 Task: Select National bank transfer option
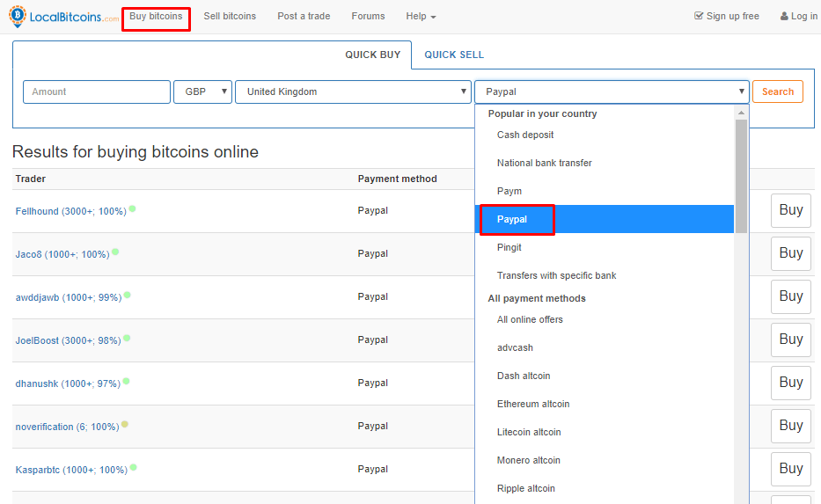(x=605, y=163)
